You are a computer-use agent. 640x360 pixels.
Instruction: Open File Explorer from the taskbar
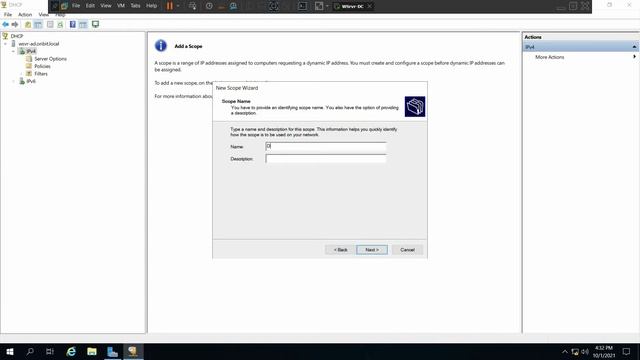92,351
